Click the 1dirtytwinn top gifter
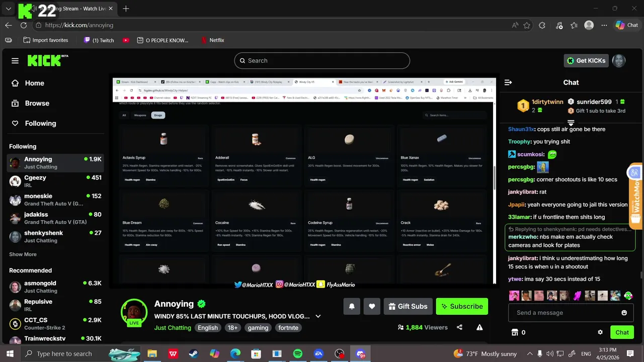 (547, 102)
